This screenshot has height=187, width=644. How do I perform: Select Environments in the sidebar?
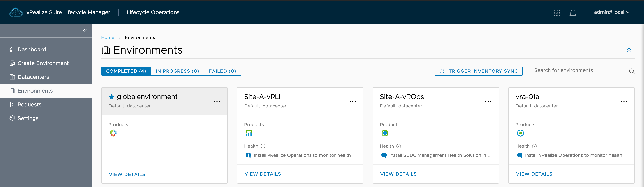click(46, 90)
